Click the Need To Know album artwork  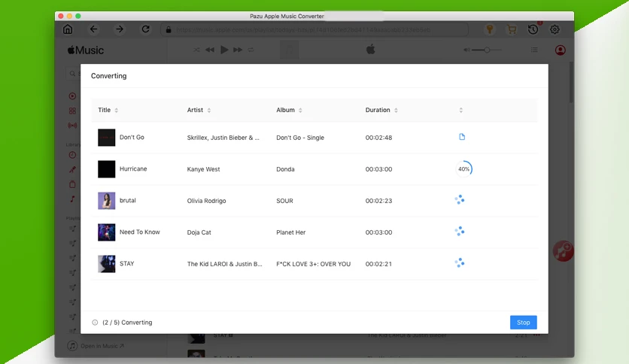pyautogui.click(x=106, y=232)
